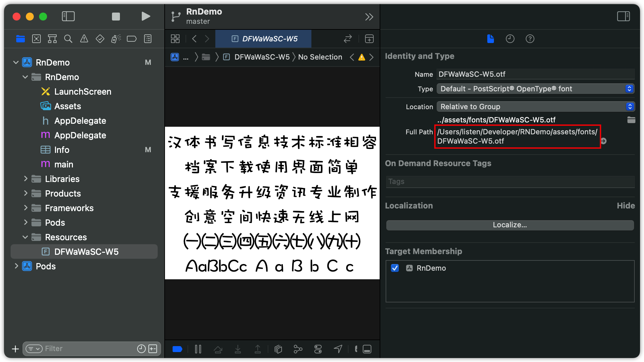Image resolution: width=644 pixels, height=362 pixels.
Task: Enable localization for DFWaWaSC-W5 font
Action: tap(510, 225)
